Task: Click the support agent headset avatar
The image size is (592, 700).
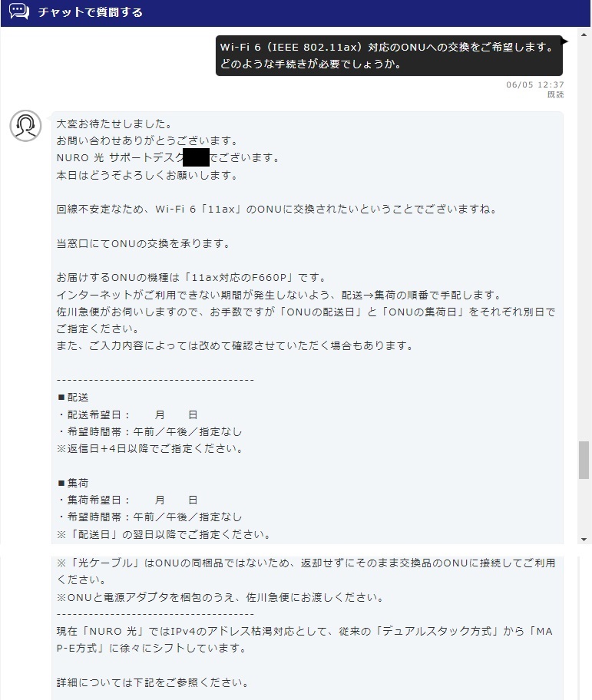Action: (25, 126)
